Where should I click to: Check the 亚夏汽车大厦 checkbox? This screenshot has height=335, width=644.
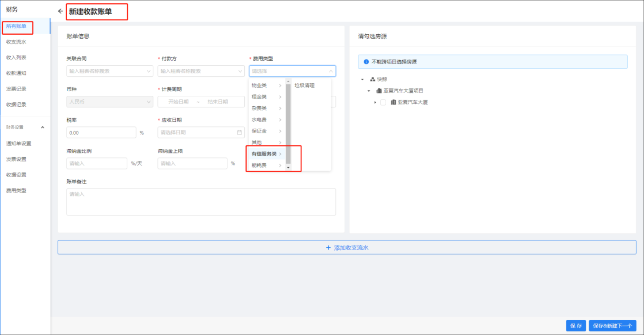tap(383, 102)
